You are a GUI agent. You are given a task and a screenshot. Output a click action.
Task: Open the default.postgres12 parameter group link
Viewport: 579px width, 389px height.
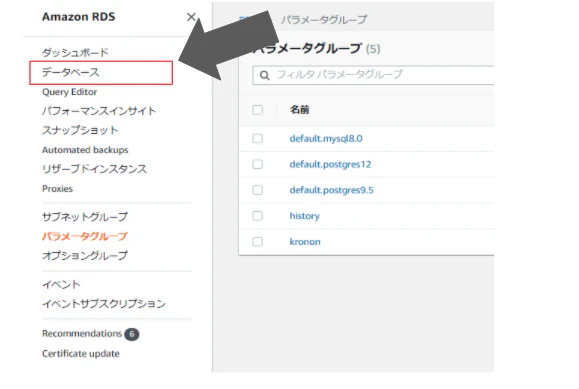(330, 164)
